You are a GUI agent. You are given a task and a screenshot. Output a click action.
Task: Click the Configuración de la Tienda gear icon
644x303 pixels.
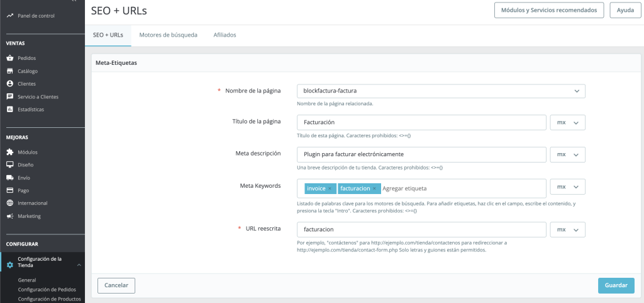(x=10, y=265)
